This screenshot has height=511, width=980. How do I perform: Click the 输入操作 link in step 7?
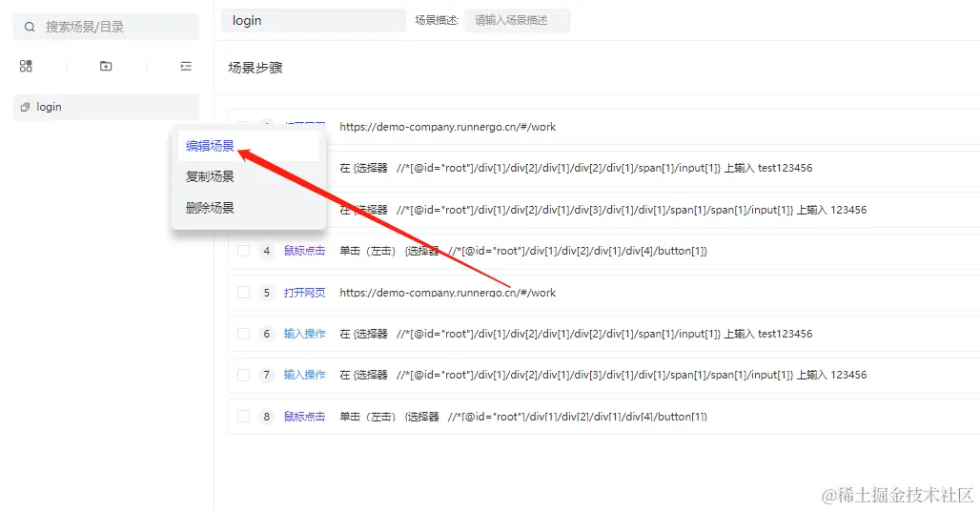click(304, 375)
